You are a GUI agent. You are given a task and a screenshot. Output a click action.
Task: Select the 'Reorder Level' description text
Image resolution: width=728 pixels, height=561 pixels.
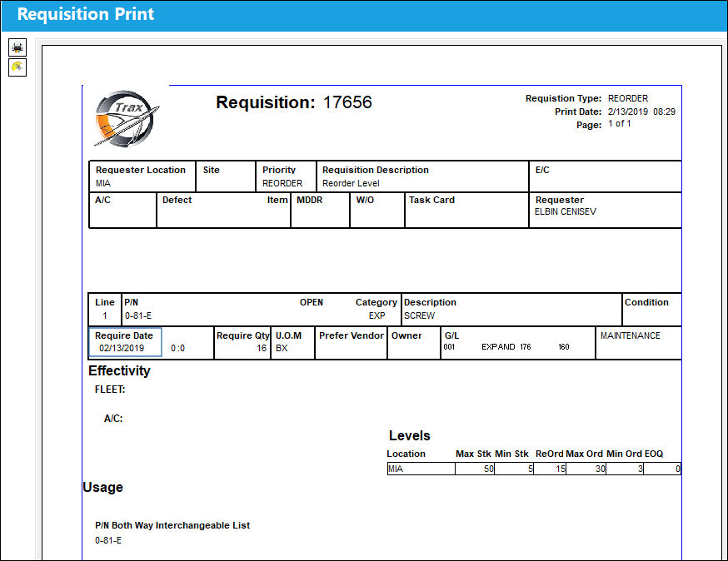[x=351, y=183]
